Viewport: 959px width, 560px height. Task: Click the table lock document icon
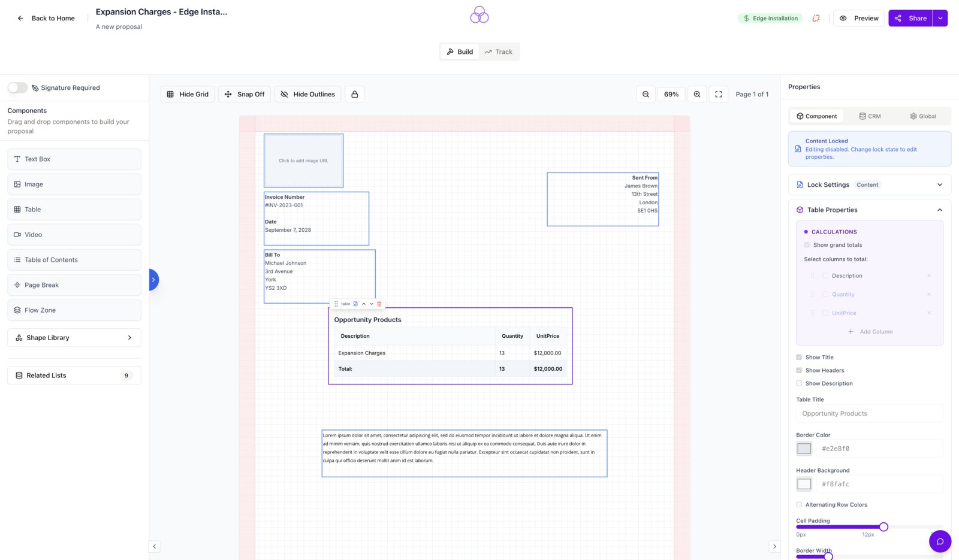click(355, 304)
